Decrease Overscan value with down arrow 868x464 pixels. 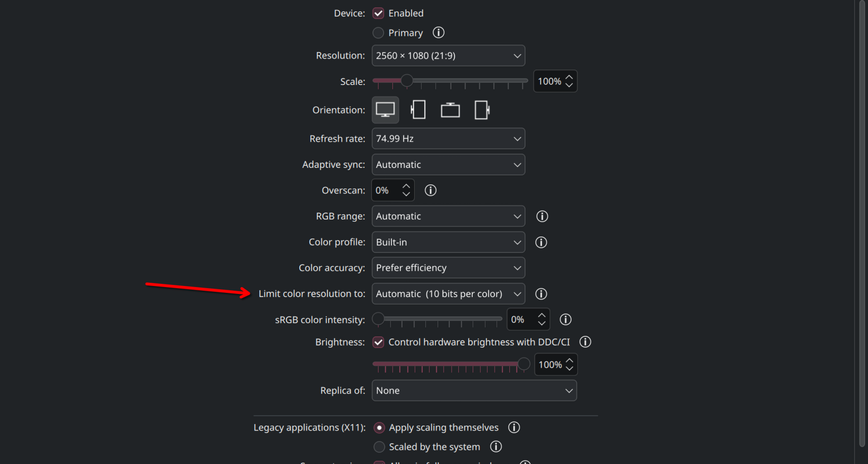[406, 194]
